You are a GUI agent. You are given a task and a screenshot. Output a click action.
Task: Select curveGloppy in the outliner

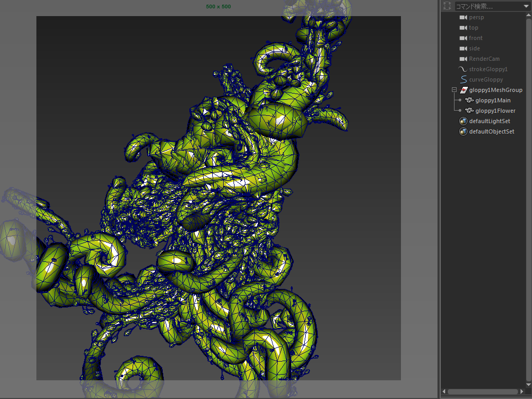coord(486,79)
